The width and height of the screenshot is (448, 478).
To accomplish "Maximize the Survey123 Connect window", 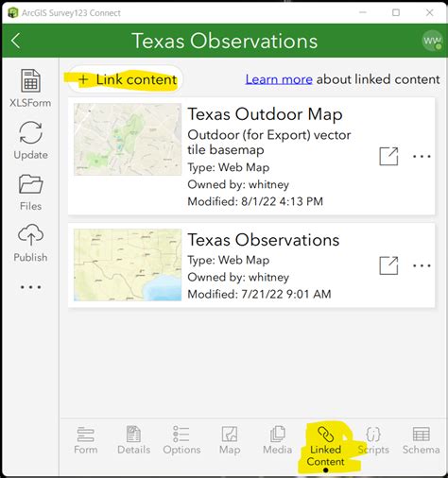I will click(396, 12).
